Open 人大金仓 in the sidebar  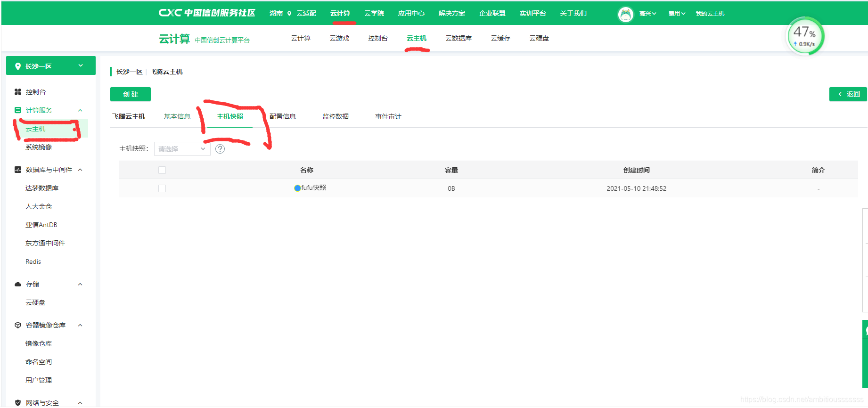click(x=39, y=206)
